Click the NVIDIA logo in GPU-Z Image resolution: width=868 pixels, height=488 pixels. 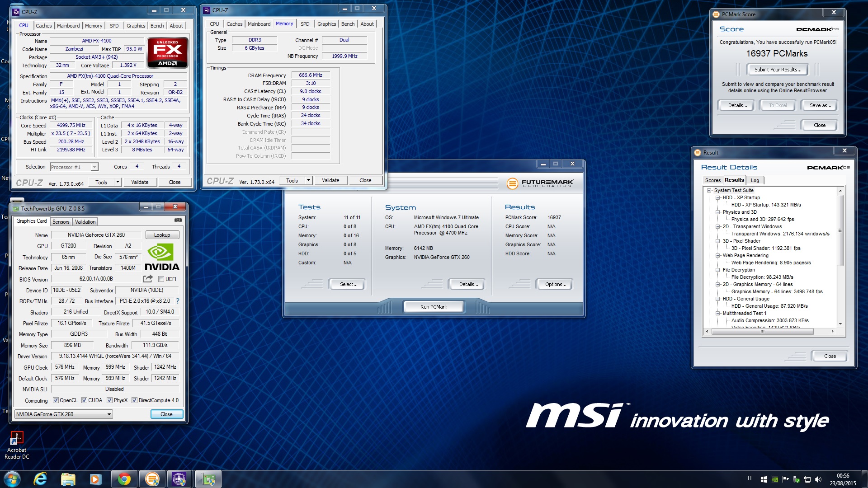click(x=162, y=257)
